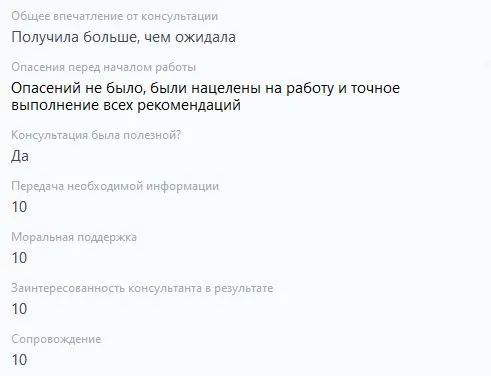Click the label 'Консультация была полезной?'

[96, 135]
